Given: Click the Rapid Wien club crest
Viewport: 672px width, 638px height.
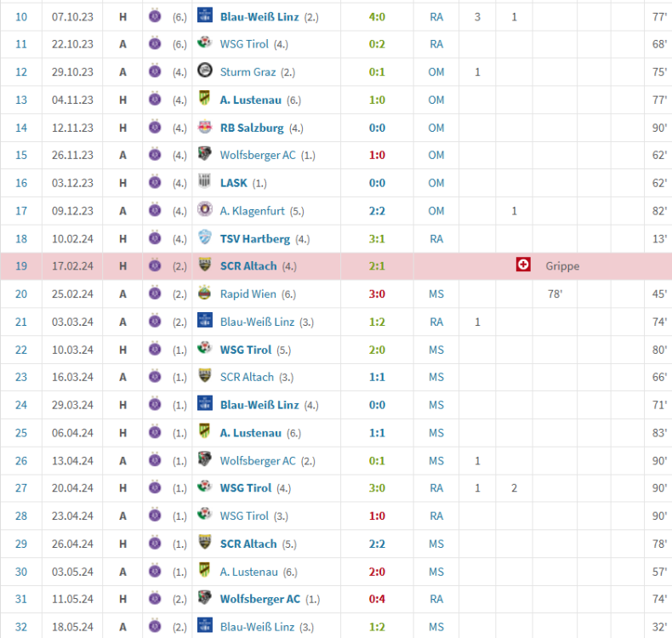Looking at the screenshot, I should (x=204, y=293).
